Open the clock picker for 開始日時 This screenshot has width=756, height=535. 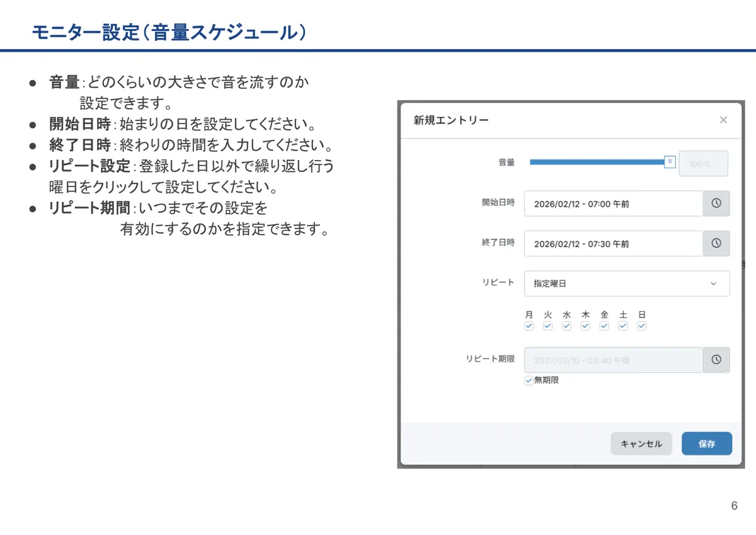(716, 204)
